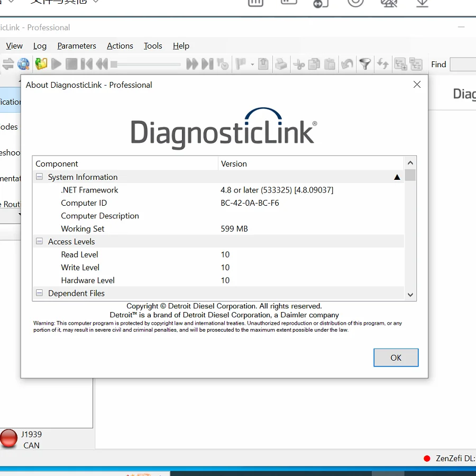Click the list scrollbar down arrow
The image size is (476, 476).
(410, 295)
